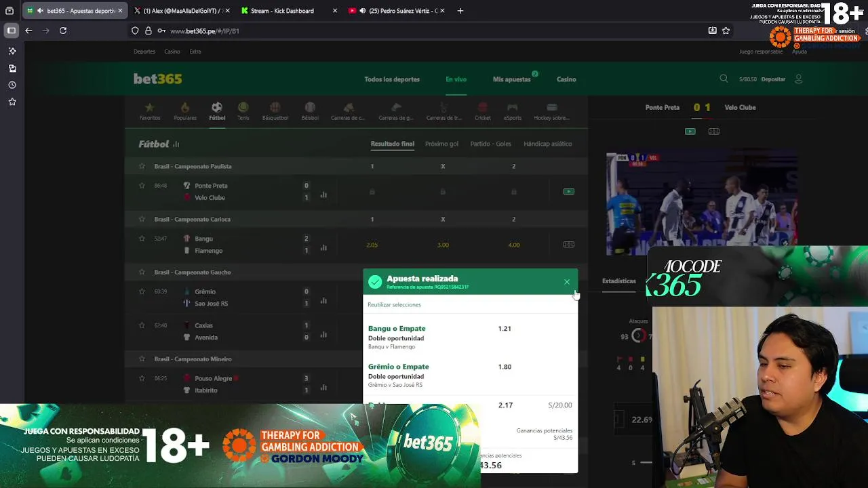The height and width of the screenshot is (488, 868).
Task: Open the Casino tab in header
Action: [x=566, y=79]
